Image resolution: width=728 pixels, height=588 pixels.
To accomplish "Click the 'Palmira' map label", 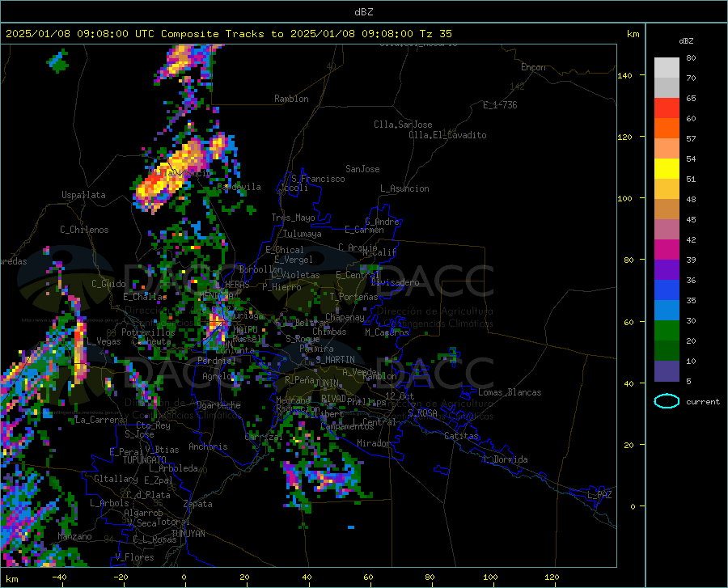I will [x=316, y=349].
